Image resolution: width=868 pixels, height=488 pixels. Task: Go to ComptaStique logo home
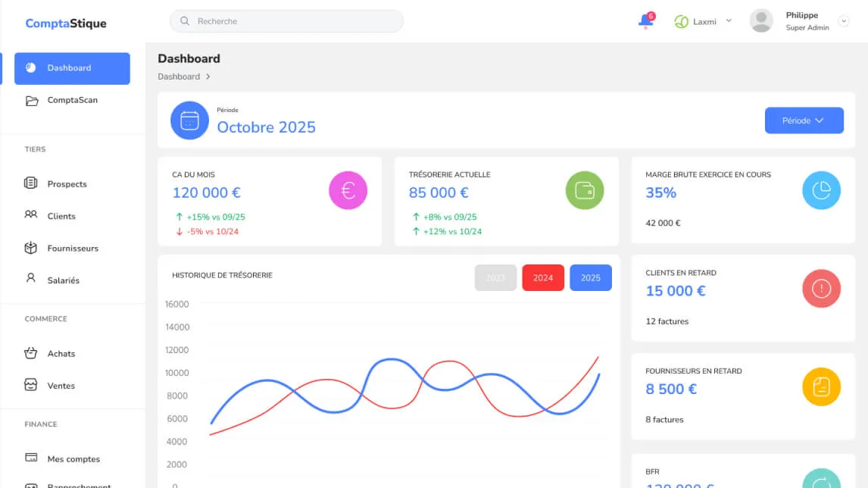(66, 23)
